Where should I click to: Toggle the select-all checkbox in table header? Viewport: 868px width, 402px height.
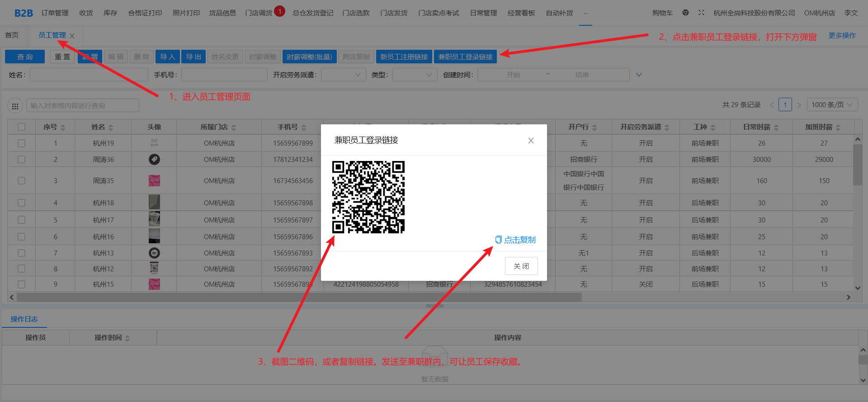[x=21, y=127]
